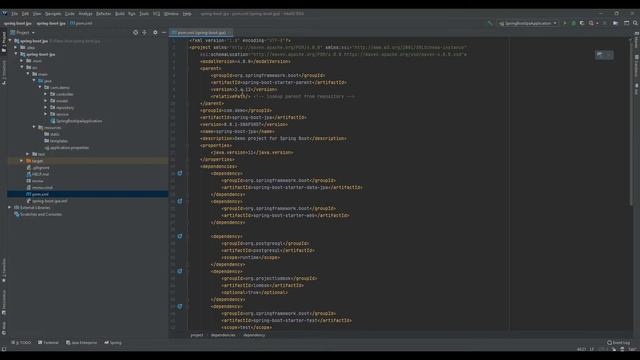Open the Event Log in the status bar
Image resolution: width=640 pixels, height=360 pixels.
(x=618, y=343)
